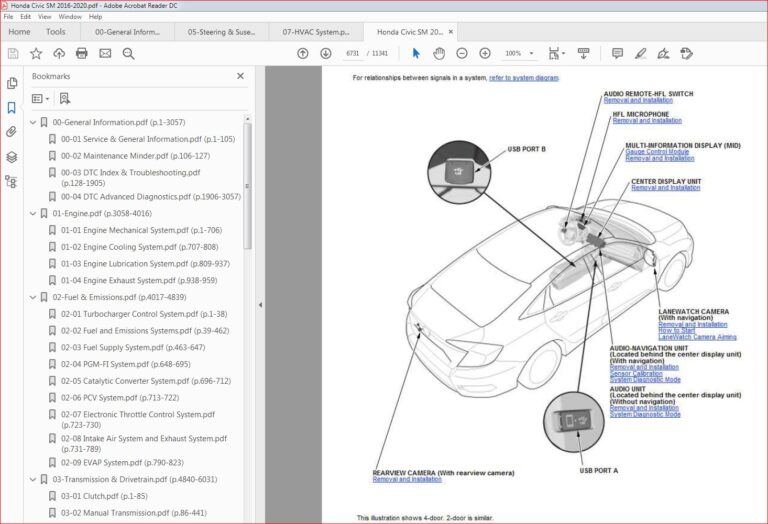Open bookmark 00-04 DTC Advanced Diagnostics.pdf
Image resolution: width=768 pixels, height=524 pixels.
pos(151,196)
